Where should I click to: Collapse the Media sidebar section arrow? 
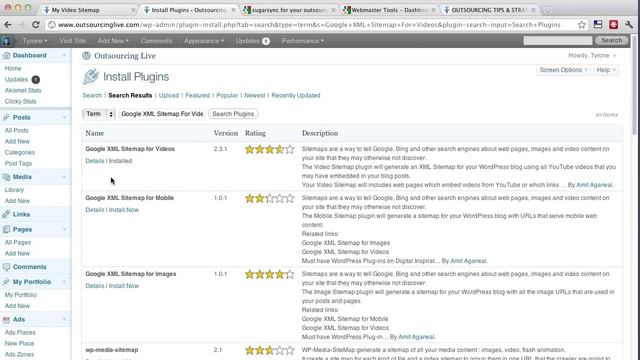[x=64, y=177]
